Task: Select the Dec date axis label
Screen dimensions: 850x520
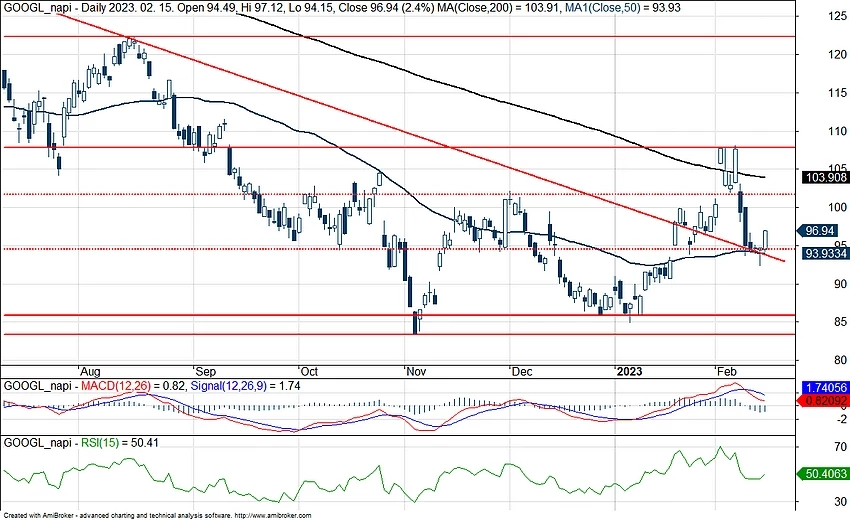Action: coord(522,371)
